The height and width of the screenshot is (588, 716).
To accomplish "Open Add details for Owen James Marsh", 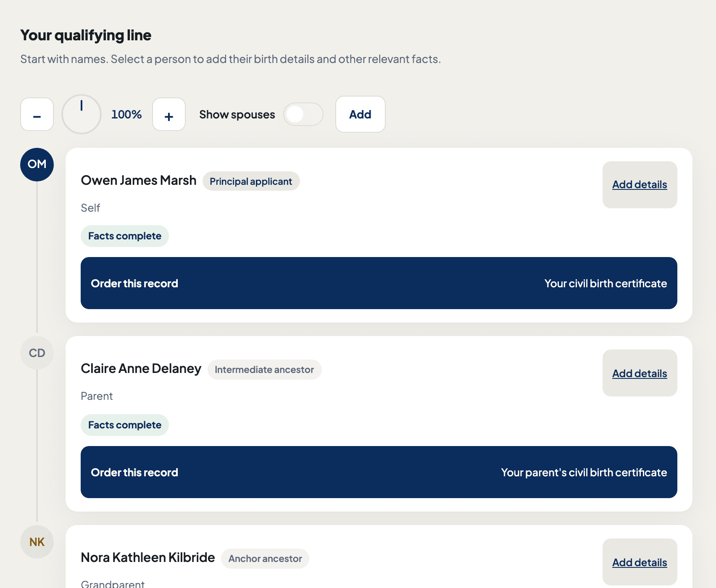I will pos(640,185).
